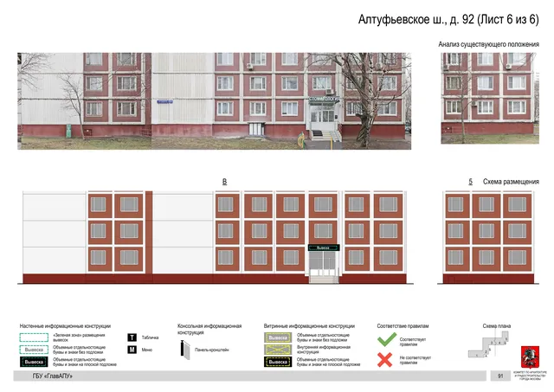Click the 'ГБУ «ГлавАПУ»' footer text
Image resolution: width=554 pixels, height=392 pixels.
pyautogui.click(x=52, y=376)
